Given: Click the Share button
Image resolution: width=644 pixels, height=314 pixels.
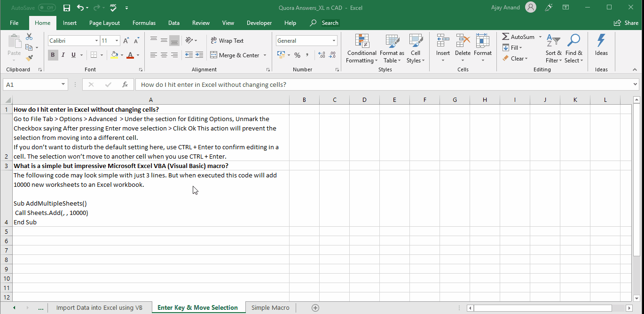Looking at the screenshot, I should pyautogui.click(x=626, y=23).
